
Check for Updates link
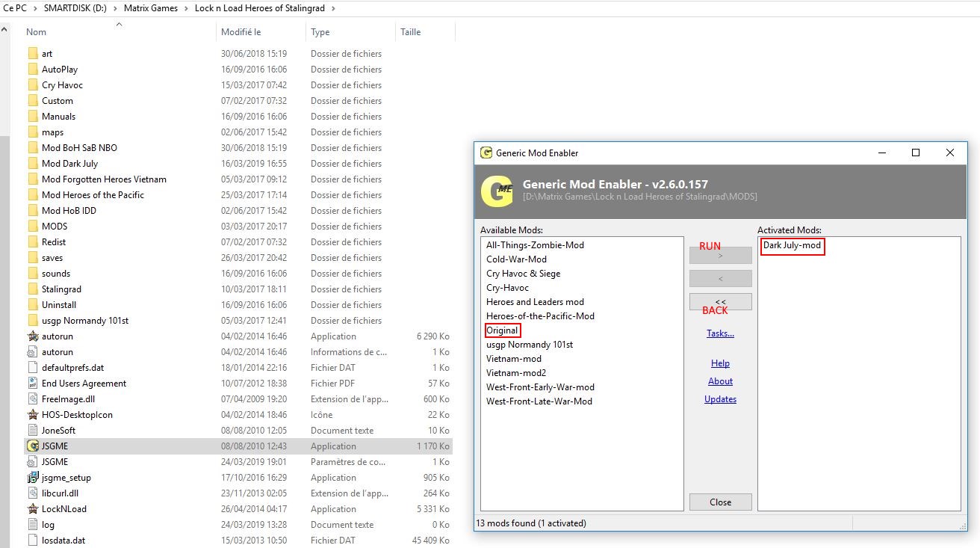click(x=720, y=399)
